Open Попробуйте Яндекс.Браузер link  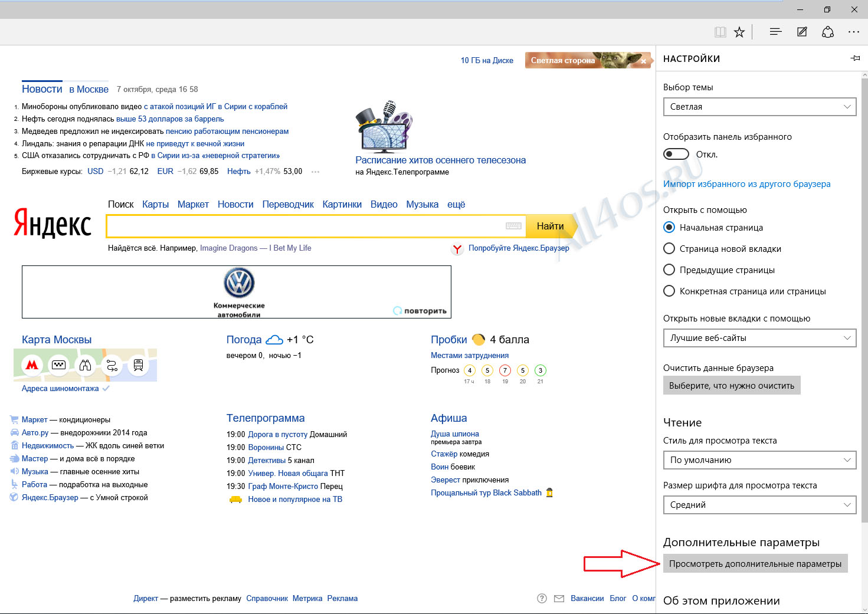519,248
